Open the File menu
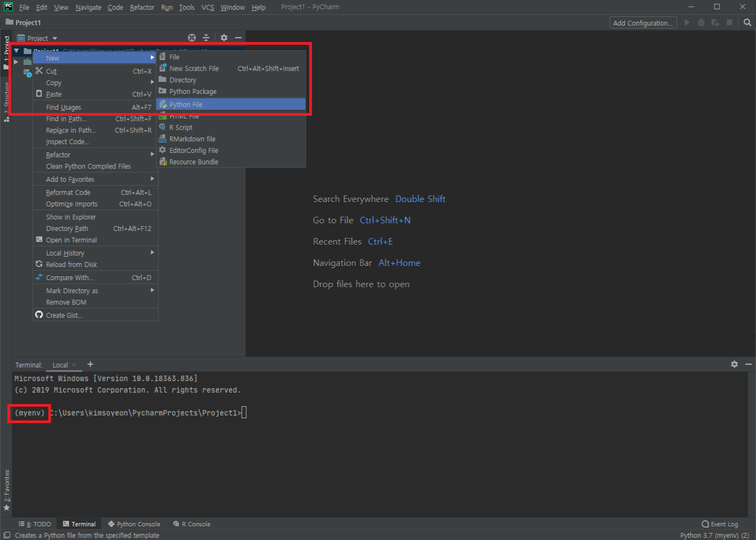The image size is (756, 540). pos(24,7)
